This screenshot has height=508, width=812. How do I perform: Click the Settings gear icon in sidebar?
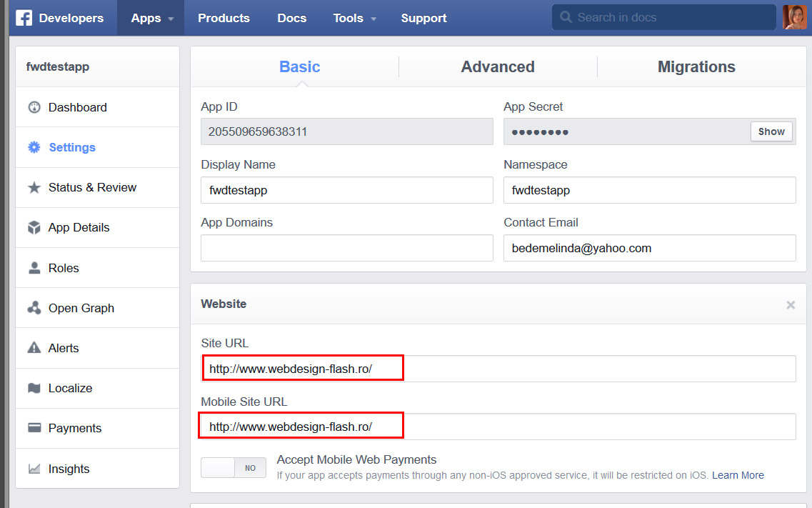34,148
